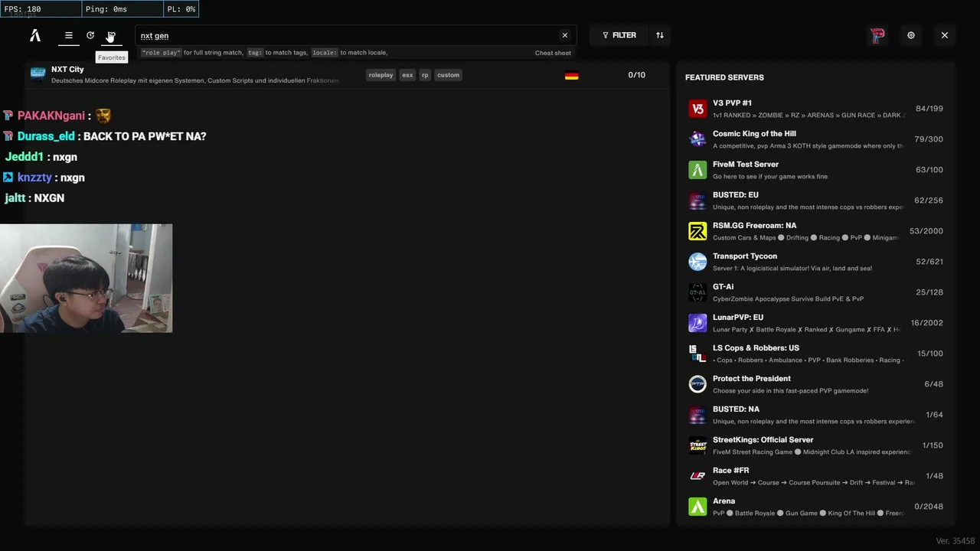
Task: Open the History icon next to Favorites
Action: (x=90, y=35)
